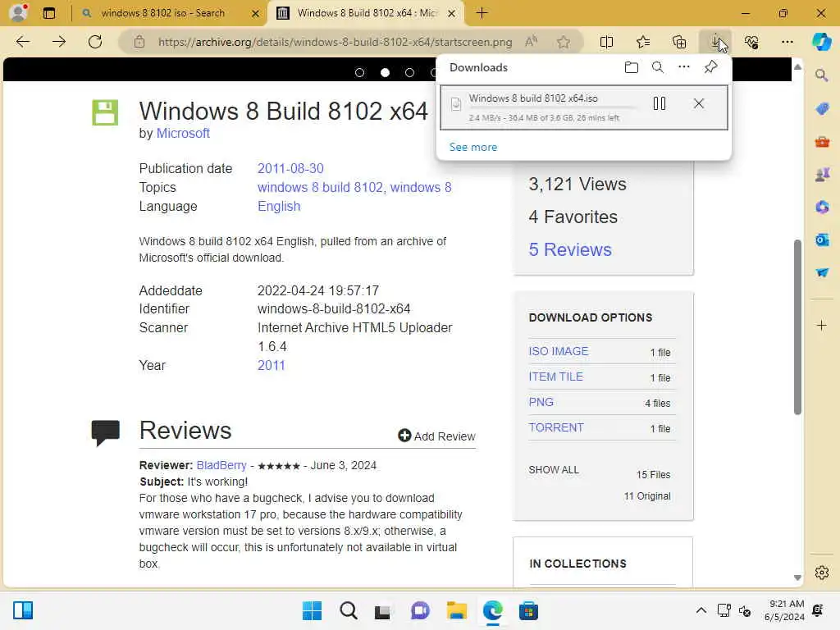Image resolution: width=840 pixels, height=630 pixels.
Task: Click SHOW ALL download files
Action: [x=554, y=470]
